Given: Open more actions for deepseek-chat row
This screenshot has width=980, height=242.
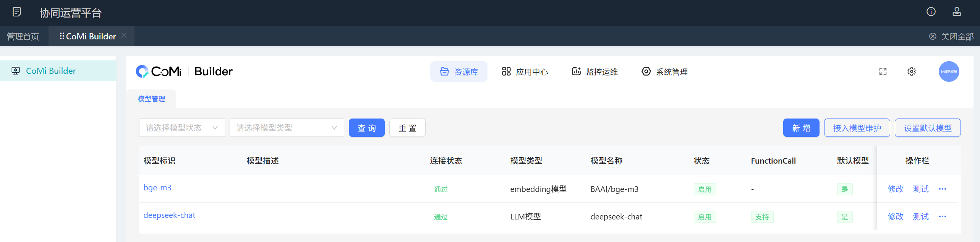Looking at the screenshot, I should 943,216.
